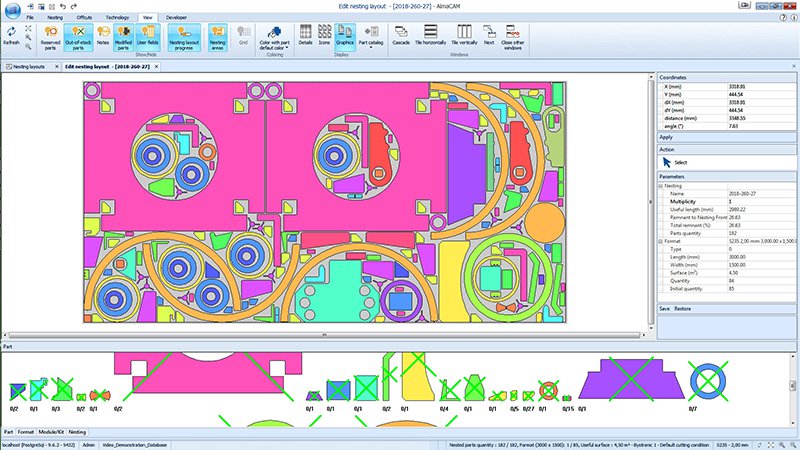Open the Technology ribbon tab
Screen dimensions: 800x450
117,18
